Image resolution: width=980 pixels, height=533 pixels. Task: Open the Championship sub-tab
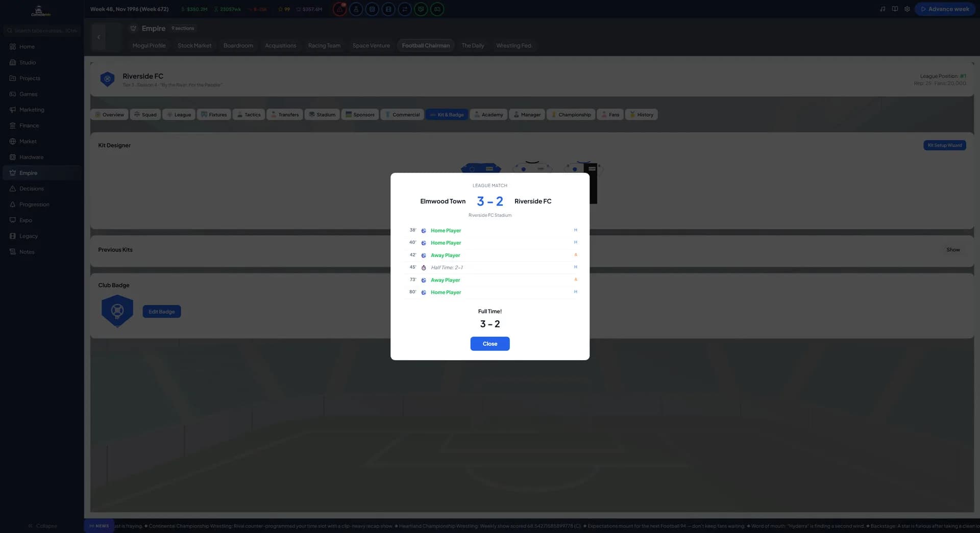tap(571, 115)
